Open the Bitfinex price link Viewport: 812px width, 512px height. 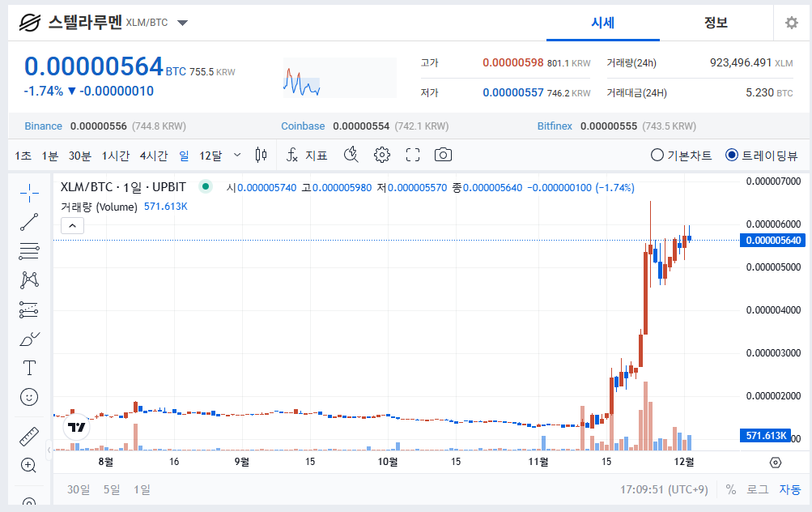(x=555, y=126)
